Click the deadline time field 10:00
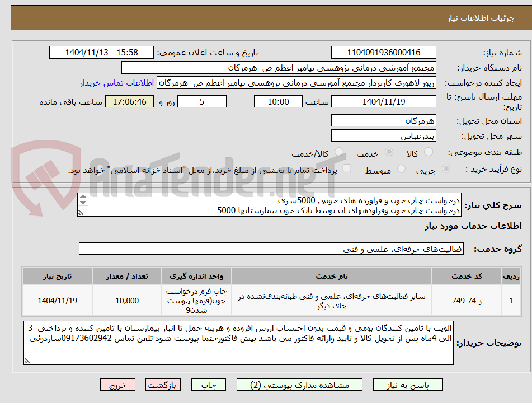The width and height of the screenshot is (532, 403). pos(278,101)
